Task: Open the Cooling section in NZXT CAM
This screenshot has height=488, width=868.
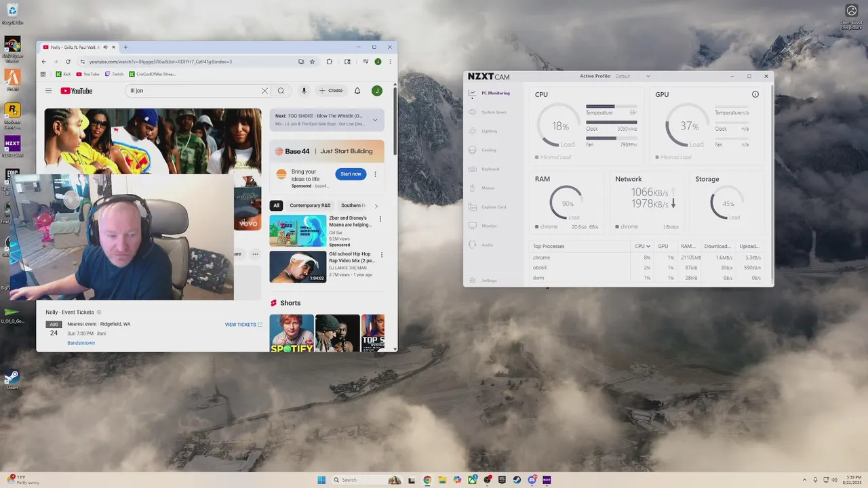Action: point(482,150)
